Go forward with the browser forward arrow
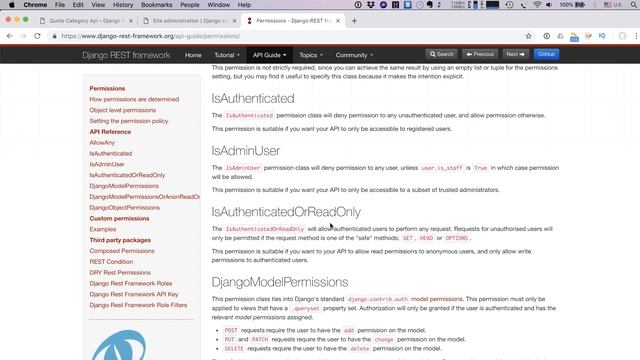The width and height of the screenshot is (640, 360). click(x=23, y=36)
